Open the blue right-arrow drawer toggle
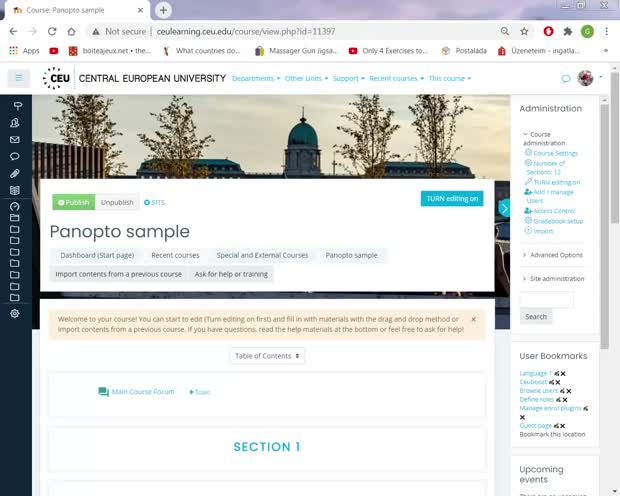The image size is (620, 496). coord(504,208)
